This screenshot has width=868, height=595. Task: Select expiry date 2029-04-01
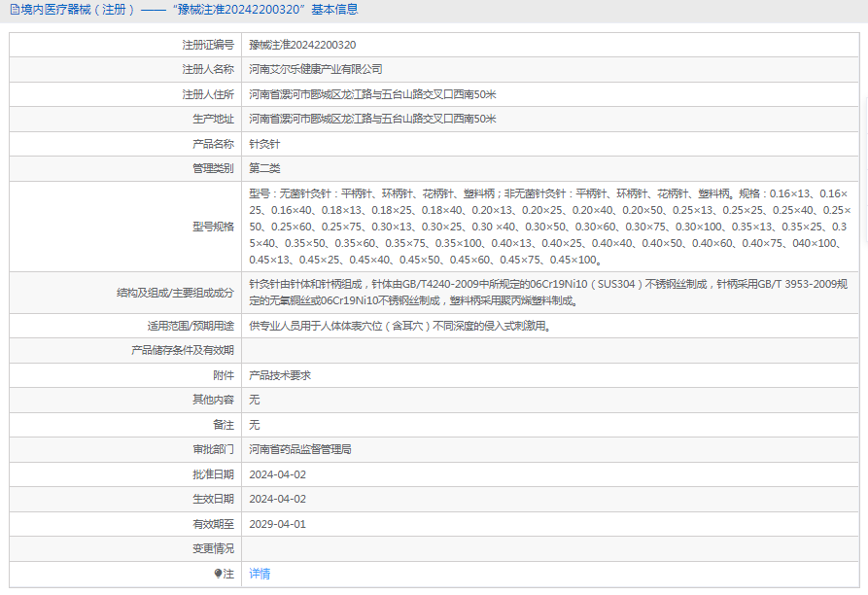pos(277,524)
